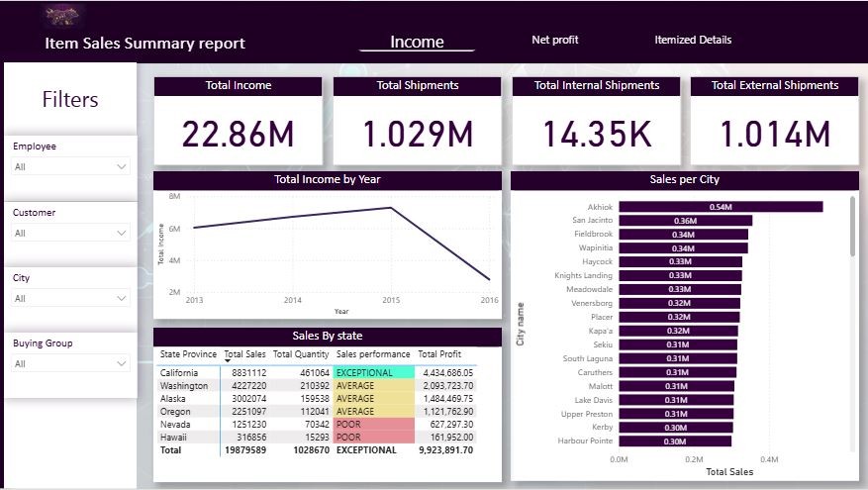Select the Income tab

click(417, 43)
